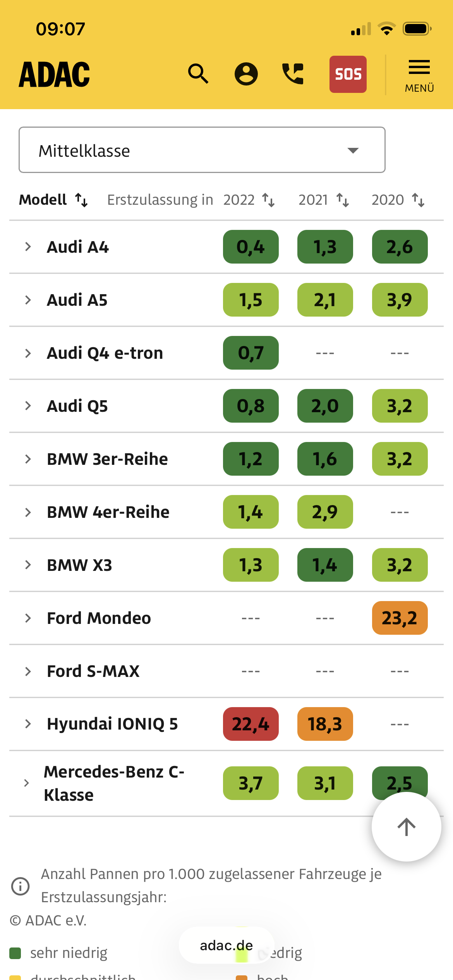Screen dimensions: 453x980
Task: Expand the Ford Mondeo row
Action: pyautogui.click(x=28, y=618)
